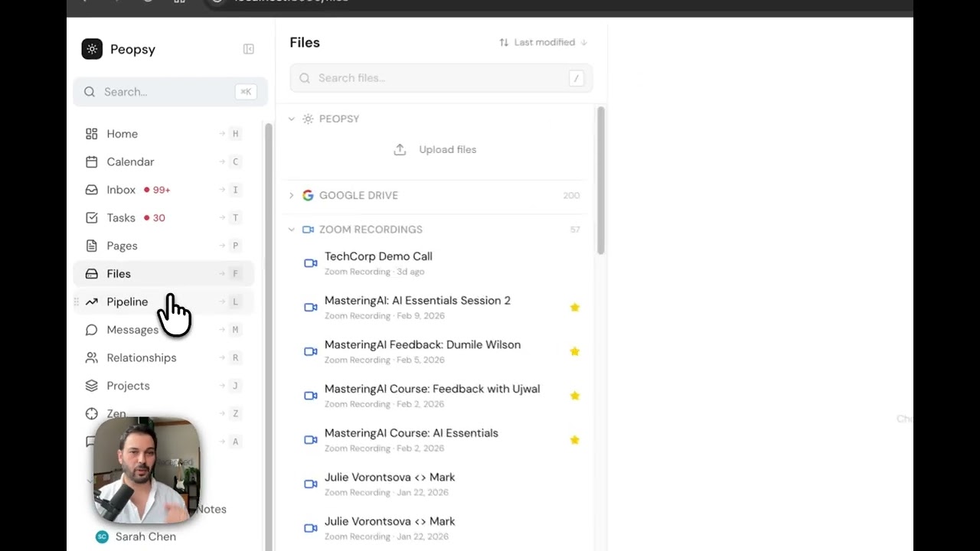Focus the Search files field

click(441, 78)
